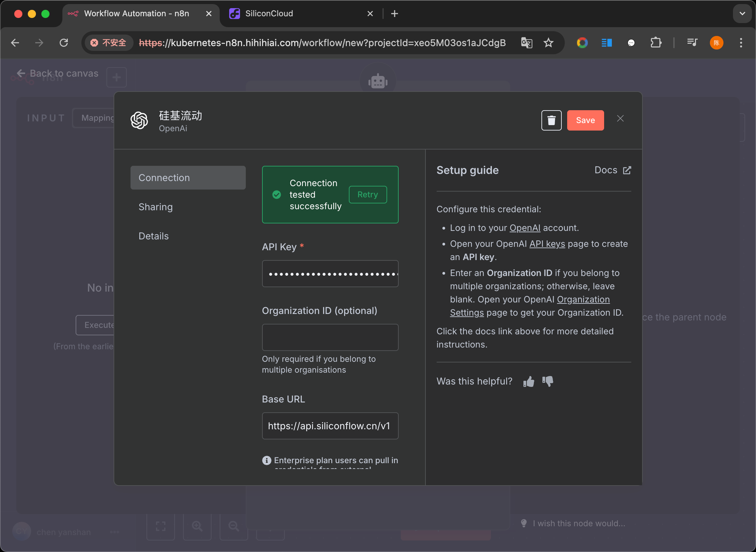Click the Organization ID input field

click(330, 337)
